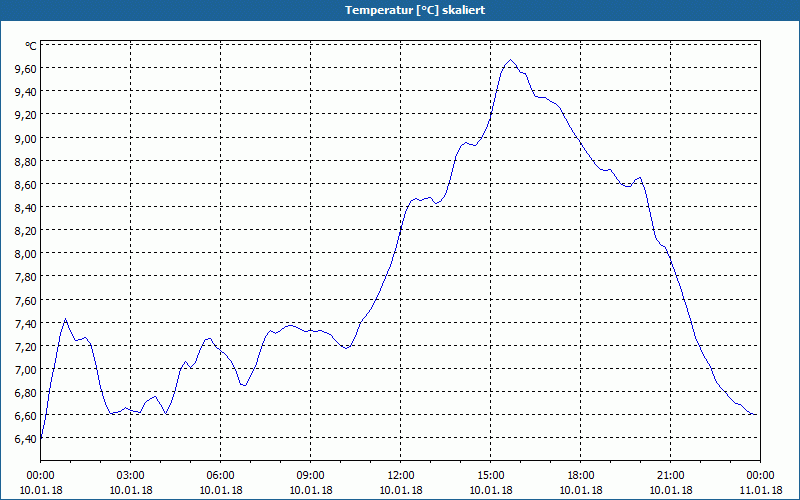Viewport: 800px width, 500px height.
Task: Click the 10.01.18 date under 03:00
Action: [131, 490]
